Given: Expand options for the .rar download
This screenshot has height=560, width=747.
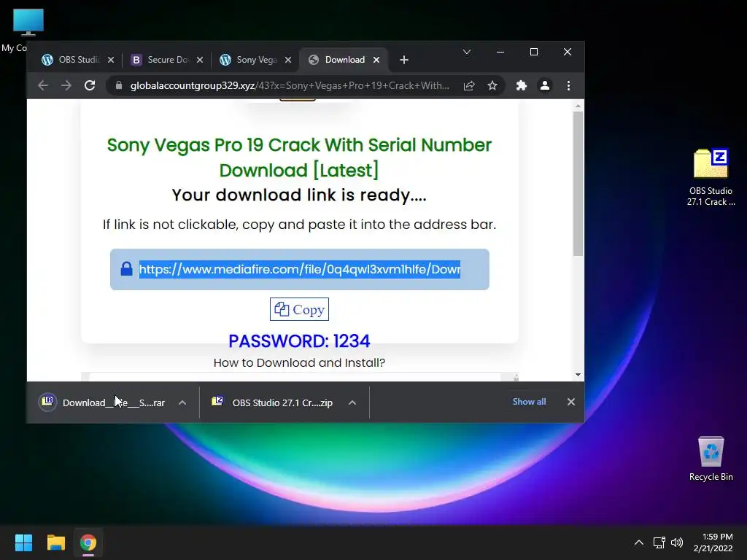Looking at the screenshot, I should [182, 402].
